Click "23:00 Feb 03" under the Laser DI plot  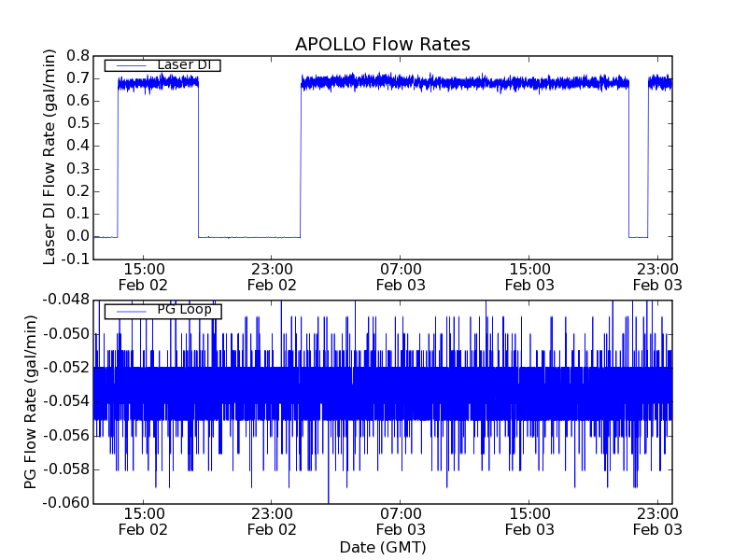[x=657, y=277]
